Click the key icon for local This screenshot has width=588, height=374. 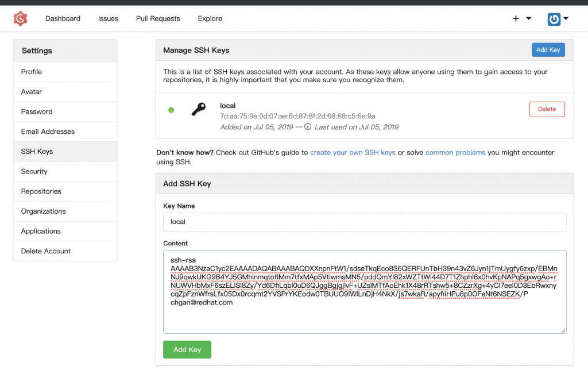199,110
